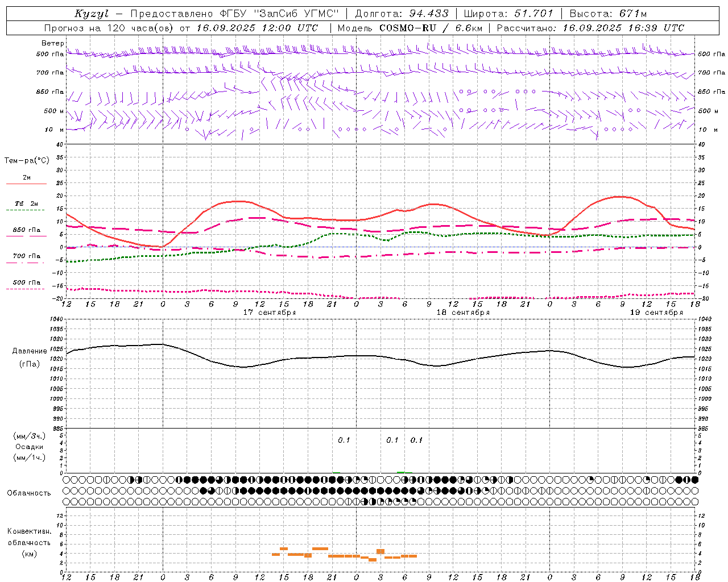Screen dimensions: 728x582
Task: Click the "Конвективн." convective cloud label
Action: click(29, 531)
